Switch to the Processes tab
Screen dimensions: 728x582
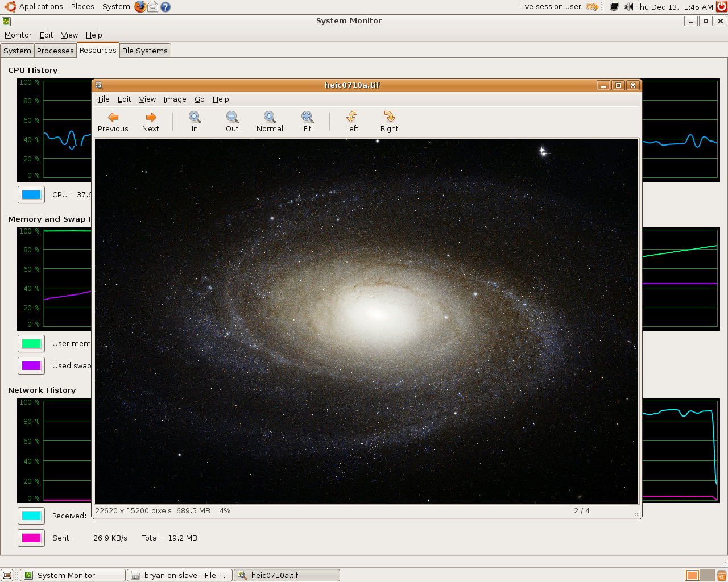55,51
